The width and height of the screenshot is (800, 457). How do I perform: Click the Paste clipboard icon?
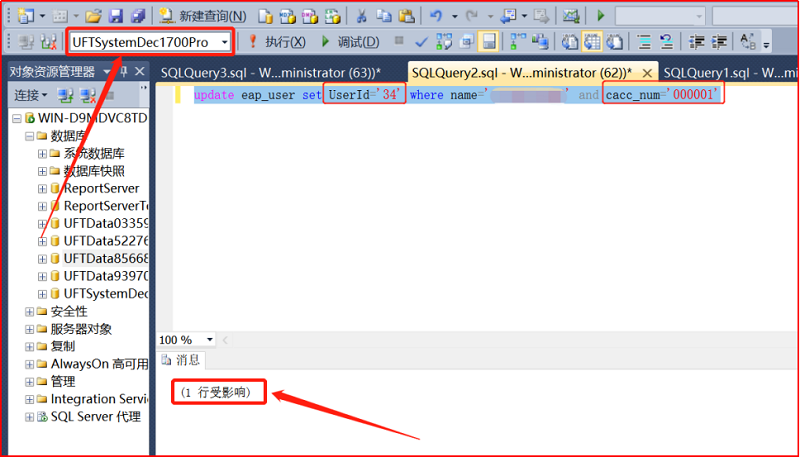[x=406, y=16]
